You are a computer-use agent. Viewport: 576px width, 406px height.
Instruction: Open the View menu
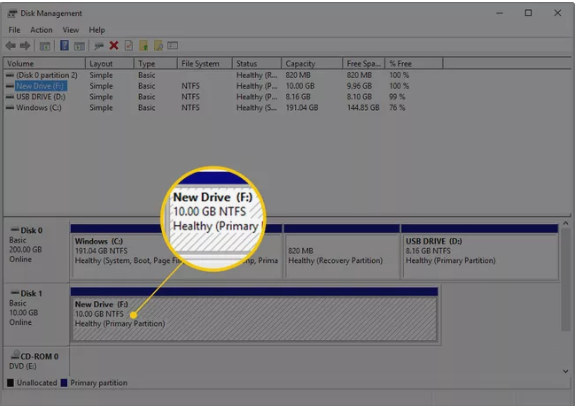(71, 30)
